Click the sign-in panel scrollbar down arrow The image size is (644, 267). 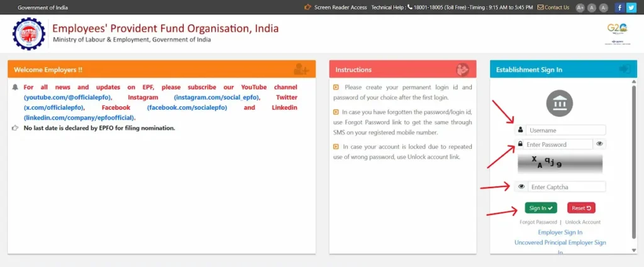pyautogui.click(x=634, y=250)
